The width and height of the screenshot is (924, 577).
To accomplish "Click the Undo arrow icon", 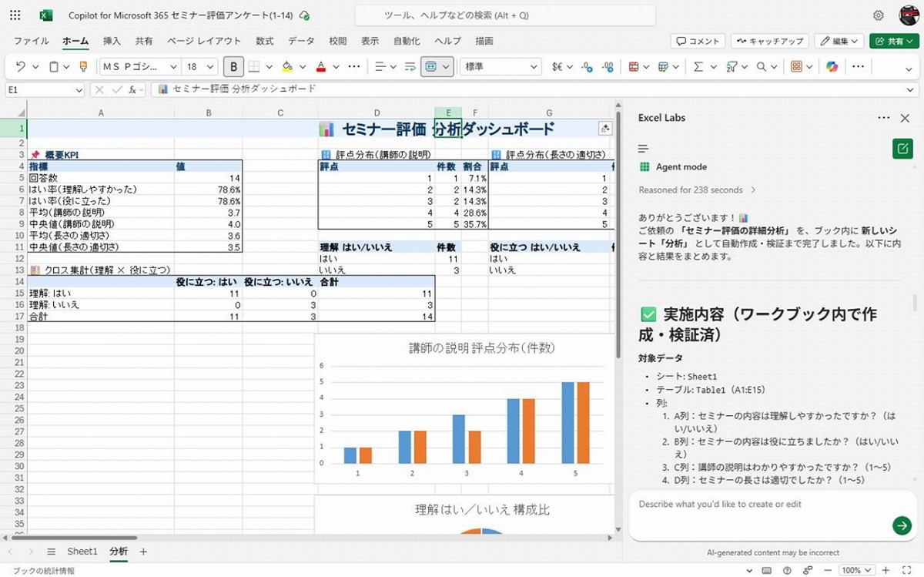I will click(21, 67).
